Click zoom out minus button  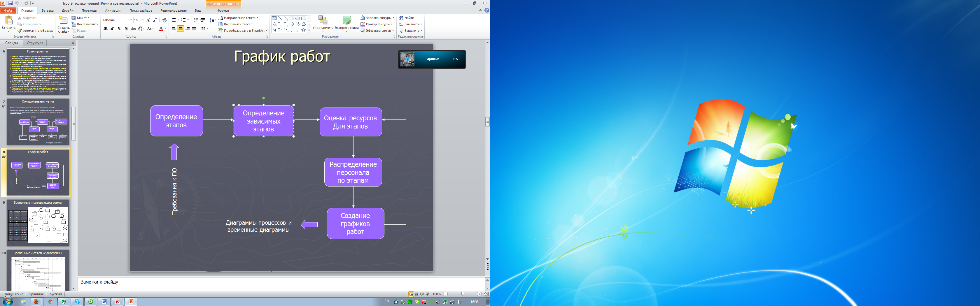point(445,294)
